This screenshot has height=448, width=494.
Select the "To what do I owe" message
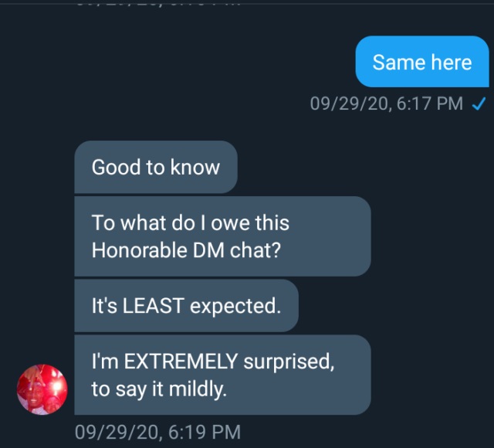(x=222, y=236)
